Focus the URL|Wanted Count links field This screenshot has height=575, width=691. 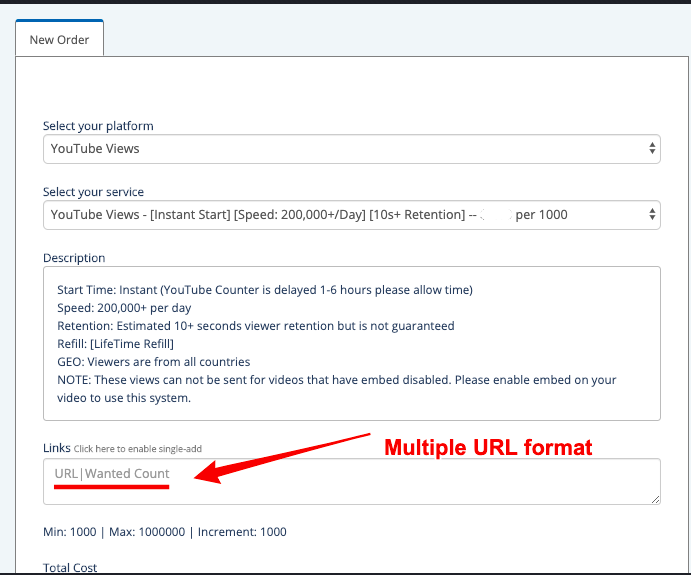coord(352,481)
